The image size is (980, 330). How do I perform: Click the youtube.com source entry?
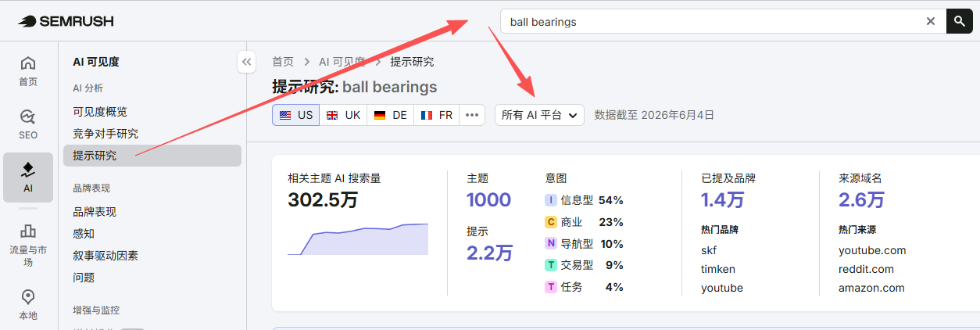872,250
